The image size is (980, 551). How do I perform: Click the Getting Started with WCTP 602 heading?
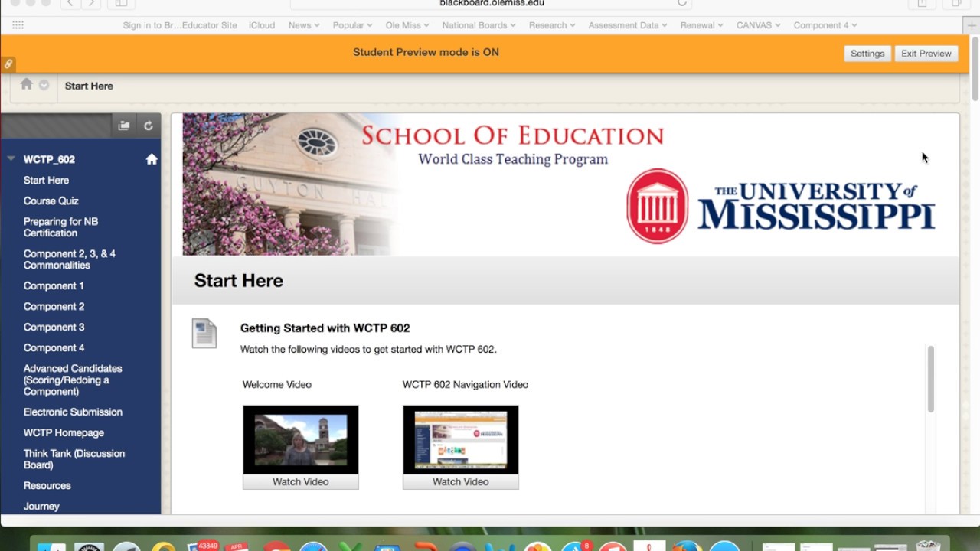coord(325,328)
